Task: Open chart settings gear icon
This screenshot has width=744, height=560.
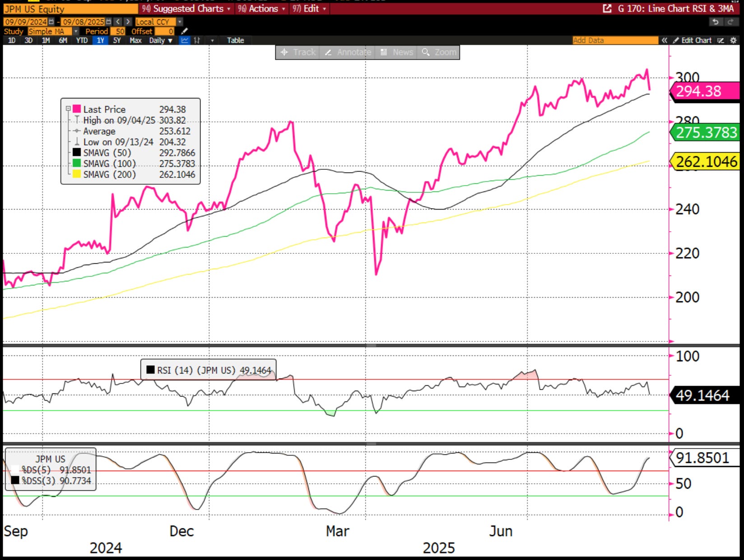Action: [x=733, y=40]
